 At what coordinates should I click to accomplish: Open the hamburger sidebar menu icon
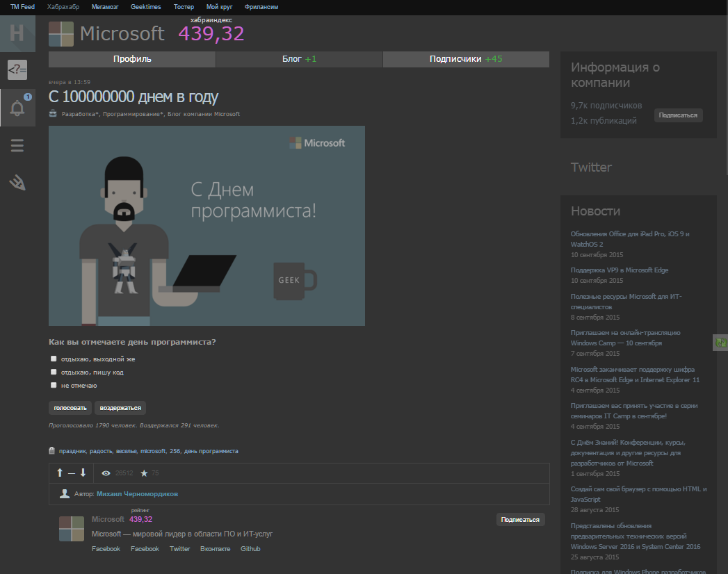[17, 145]
